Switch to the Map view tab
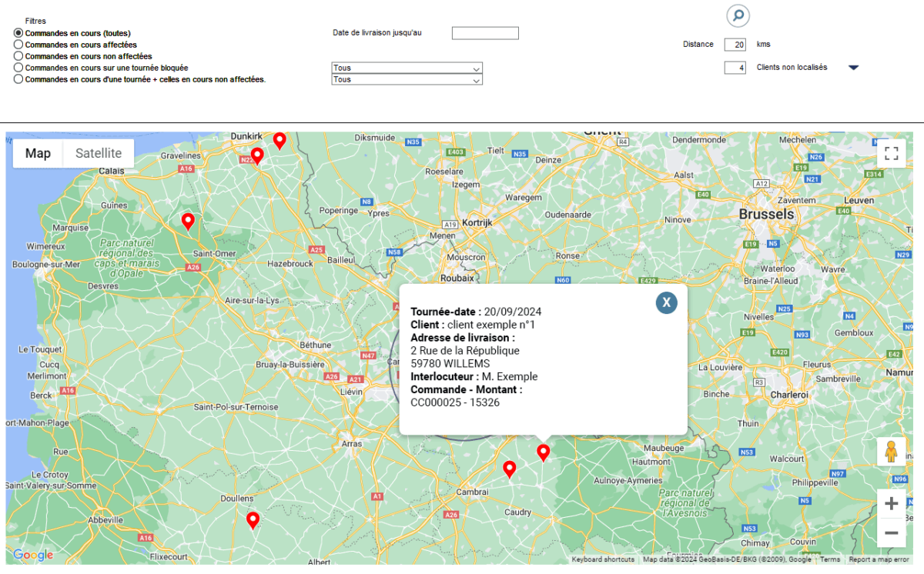Image resolution: width=924 pixels, height=574 pixels. click(x=38, y=153)
